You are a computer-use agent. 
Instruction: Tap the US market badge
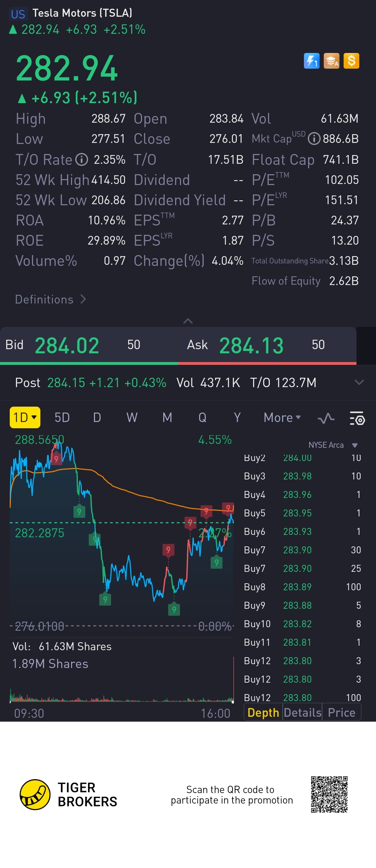pos(18,14)
